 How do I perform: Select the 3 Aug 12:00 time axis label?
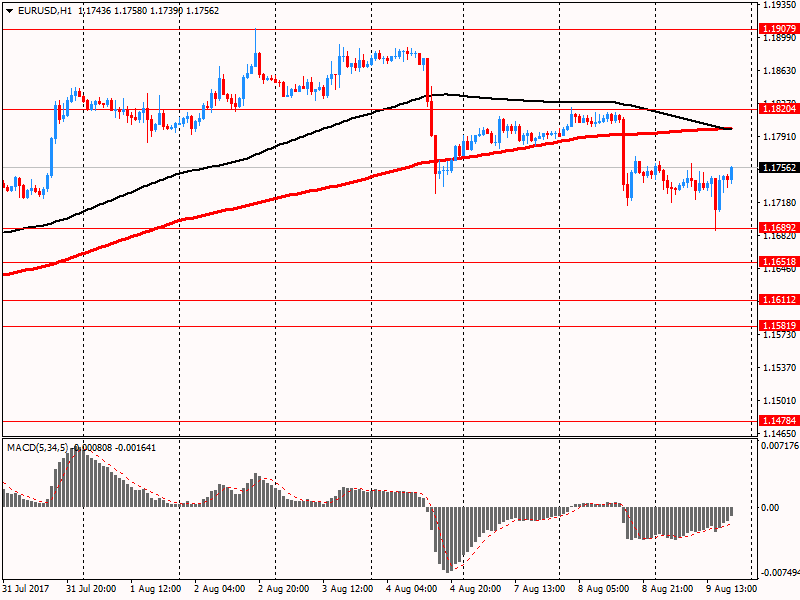pos(347,589)
